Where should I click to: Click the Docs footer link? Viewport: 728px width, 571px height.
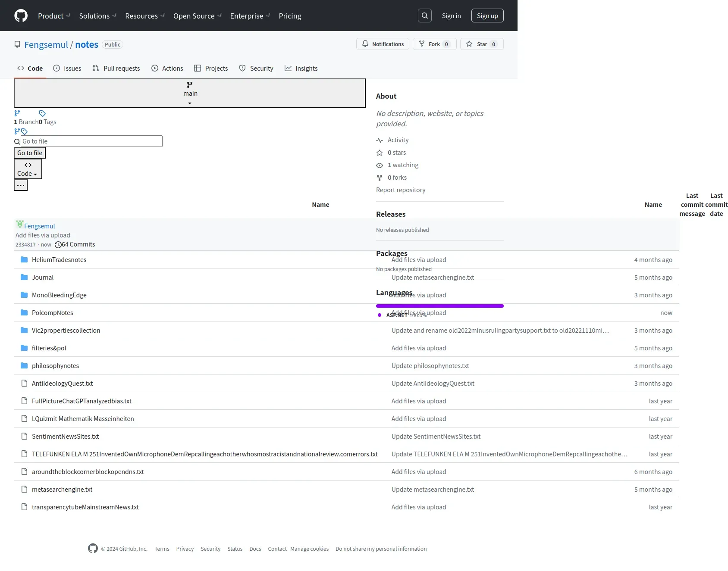tap(255, 549)
